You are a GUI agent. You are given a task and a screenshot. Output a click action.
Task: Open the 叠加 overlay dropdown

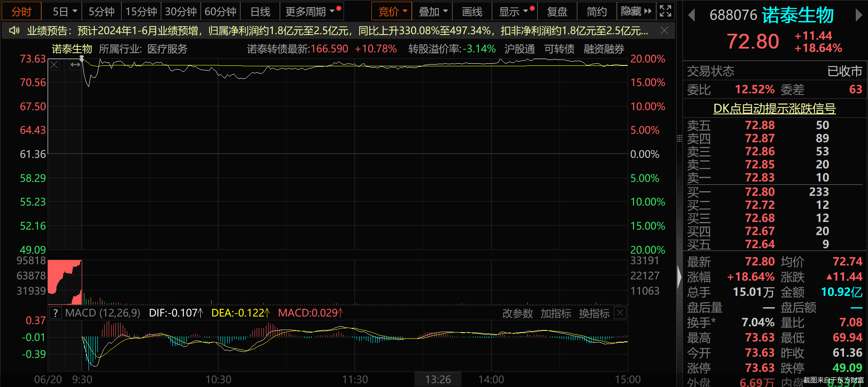(x=433, y=11)
